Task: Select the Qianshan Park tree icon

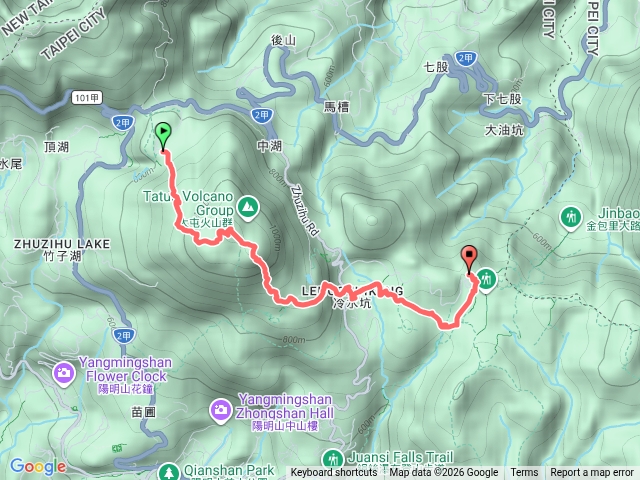Action: pos(168,471)
